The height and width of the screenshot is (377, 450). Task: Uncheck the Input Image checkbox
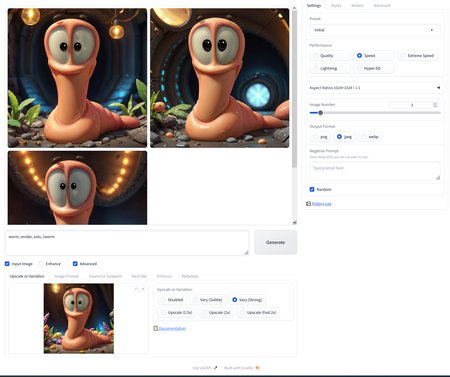coord(7,264)
